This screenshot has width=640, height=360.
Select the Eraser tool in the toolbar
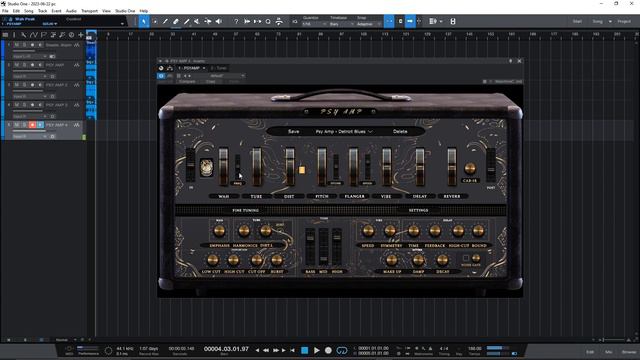click(x=176, y=21)
